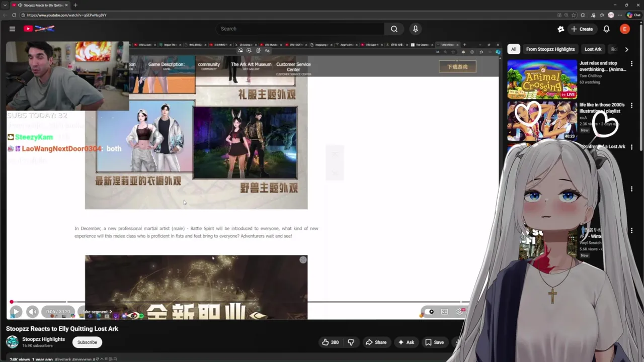Click the youtube.com address bar URL

(x=67, y=15)
